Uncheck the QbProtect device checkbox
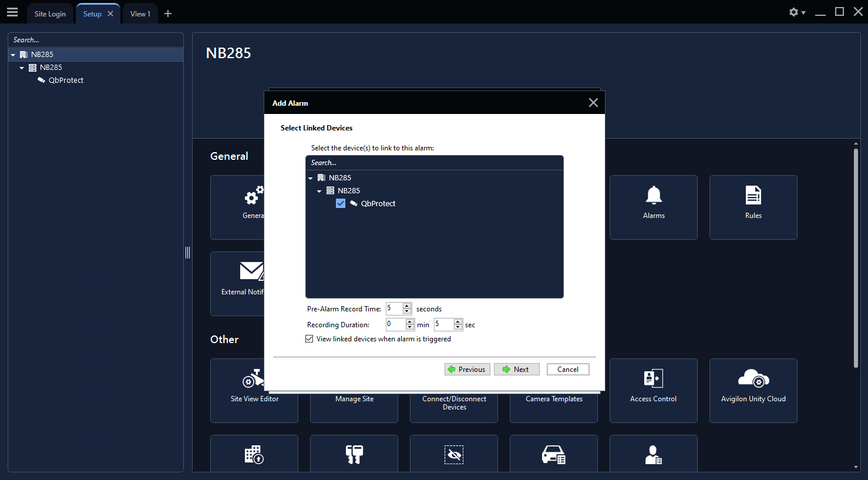 pyautogui.click(x=341, y=203)
